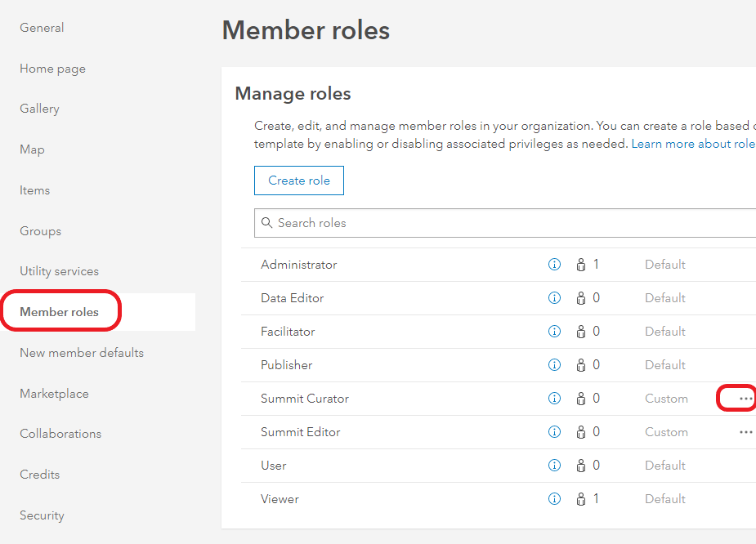Click info icon for Administrator role
The image size is (756, 544).
coord(554,265)
